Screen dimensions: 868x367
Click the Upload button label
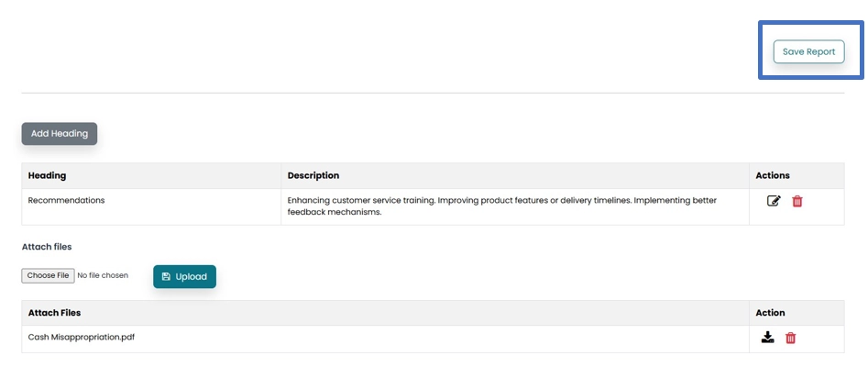click(191, 276)
